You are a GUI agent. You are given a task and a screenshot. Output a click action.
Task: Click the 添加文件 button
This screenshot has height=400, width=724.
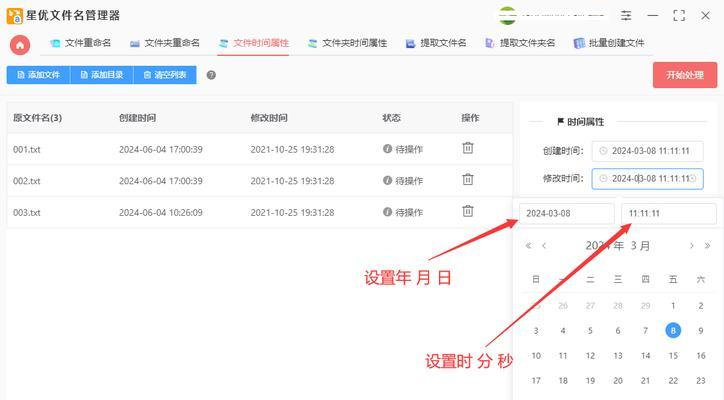(x=38, y=75)
